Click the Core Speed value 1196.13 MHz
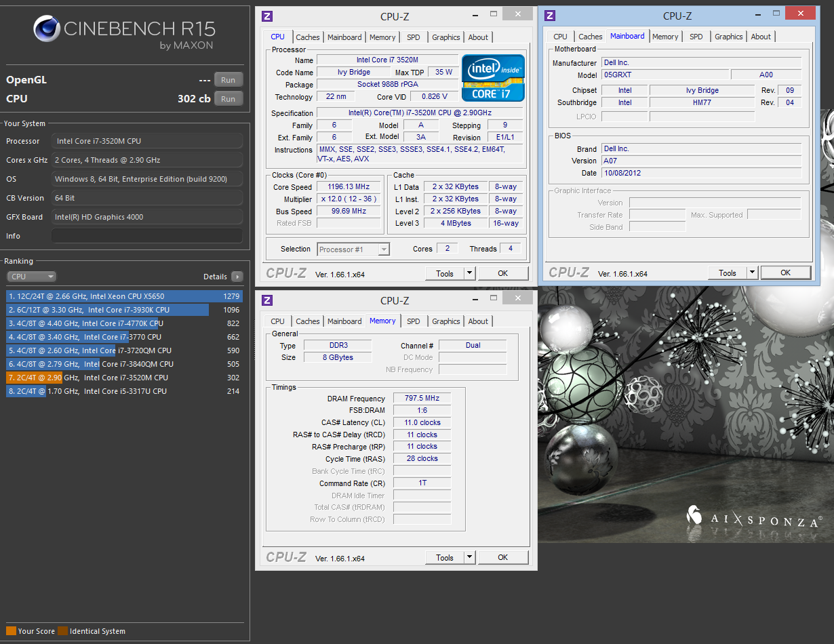This screenshot has height=644, width=834. pyautogui.click(x=349, y=187)
